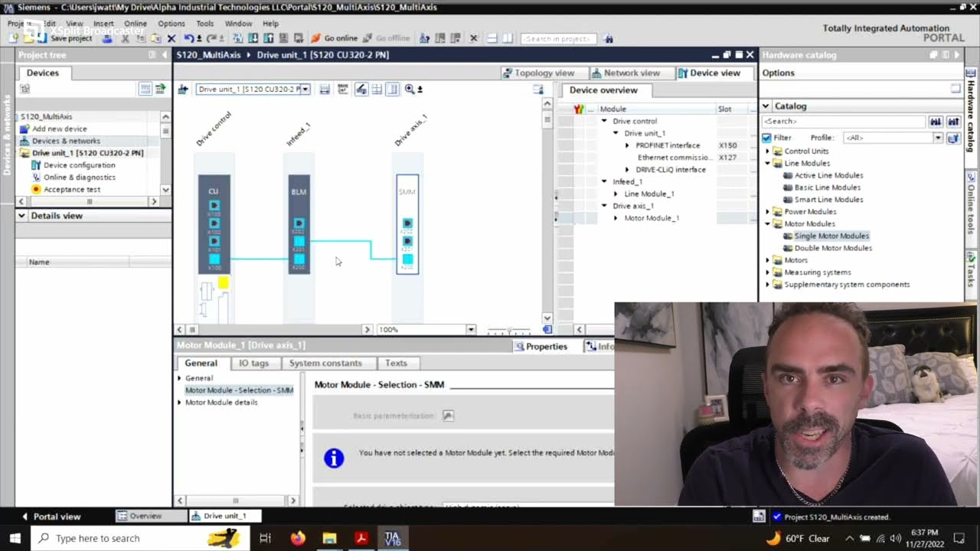The image size is (980, 551).
Task: Click the catalog search up icon
Action: [x=953, y=122]
